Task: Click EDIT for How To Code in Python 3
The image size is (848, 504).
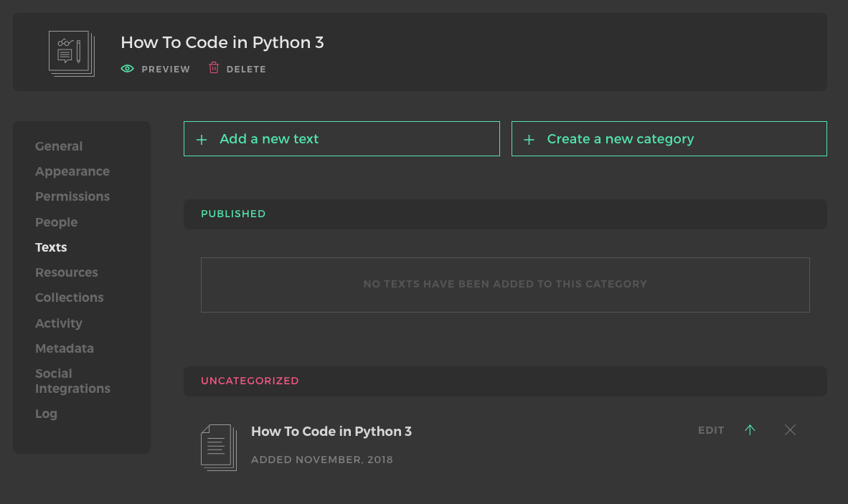Action: [x=711, y=431]
